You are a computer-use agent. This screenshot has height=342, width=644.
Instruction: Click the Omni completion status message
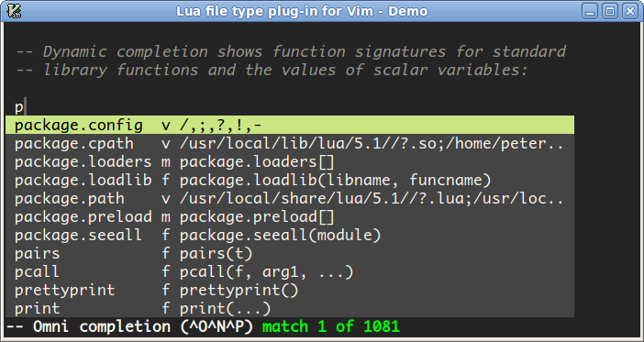click(130, 326)
